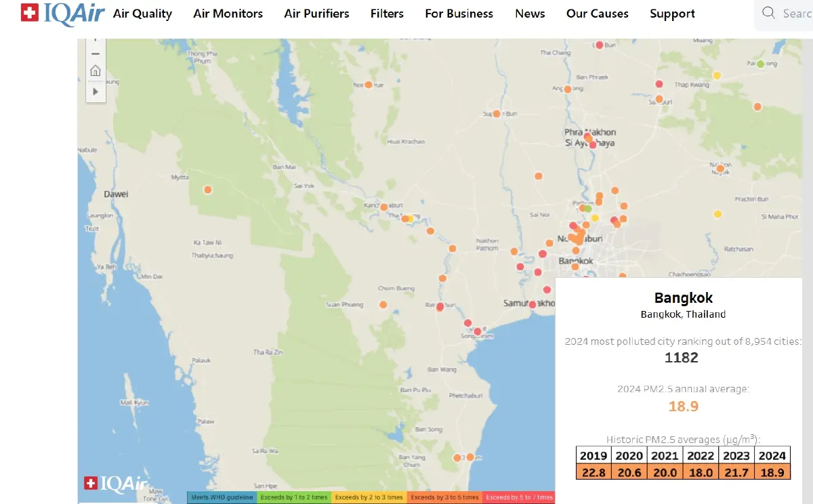Open the Air Monitors menu

click(x=228, y=14)
